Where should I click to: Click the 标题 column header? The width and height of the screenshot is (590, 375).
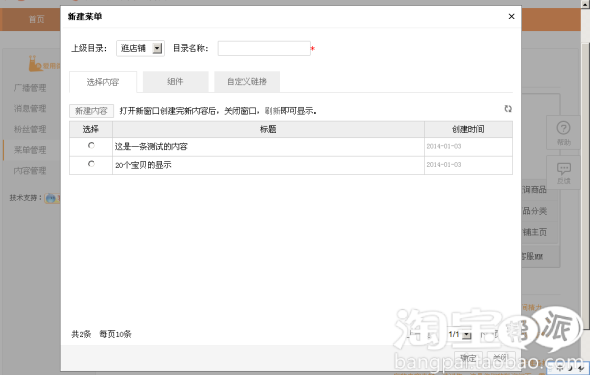click(268, 129)
